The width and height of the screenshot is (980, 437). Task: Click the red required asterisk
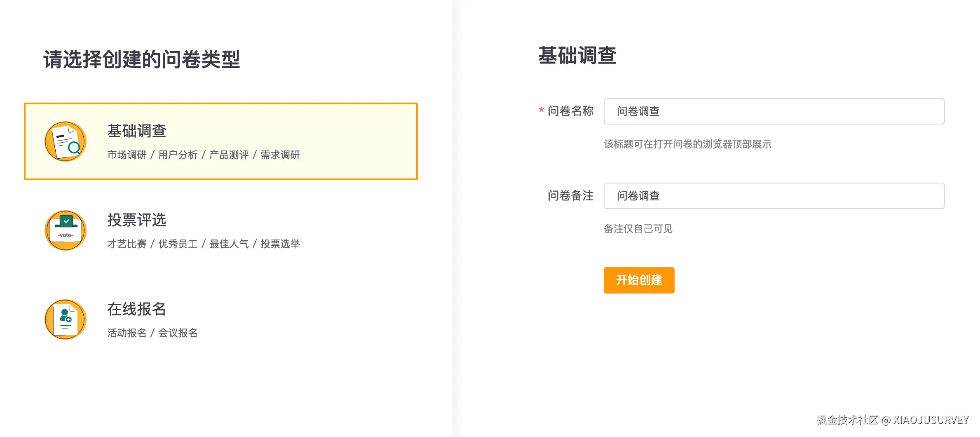tap(541, 110)
